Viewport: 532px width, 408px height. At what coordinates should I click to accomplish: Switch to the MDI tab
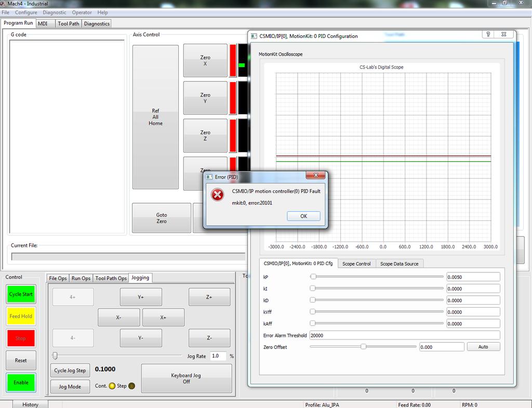[45, 24]
